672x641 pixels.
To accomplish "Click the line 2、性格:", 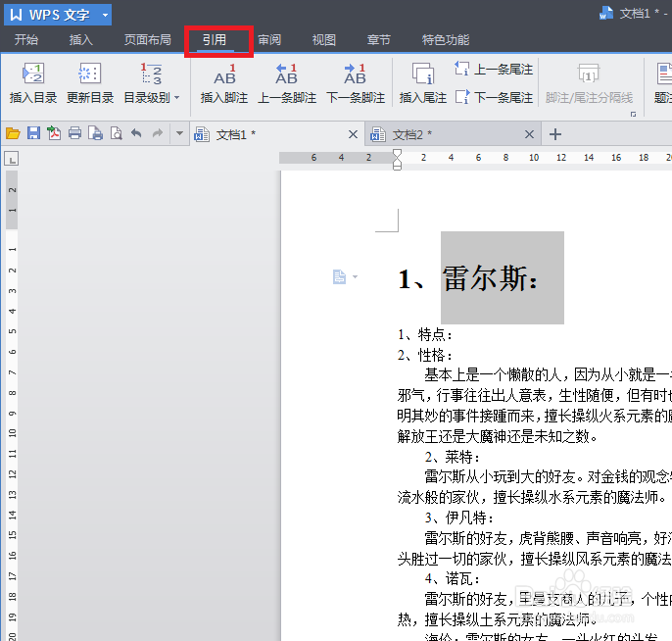I will coord(424,355).
